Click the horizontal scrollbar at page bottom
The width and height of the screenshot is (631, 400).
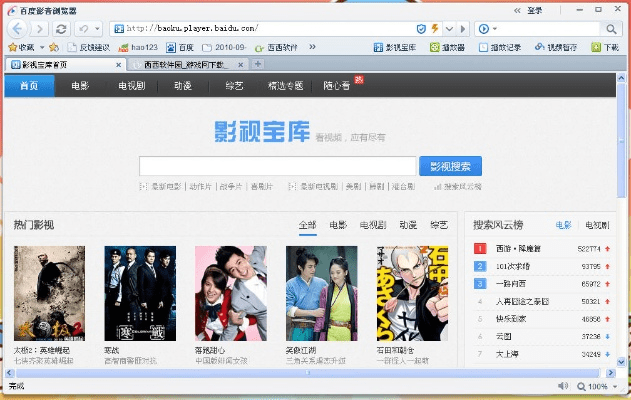(x=300, y=374)
